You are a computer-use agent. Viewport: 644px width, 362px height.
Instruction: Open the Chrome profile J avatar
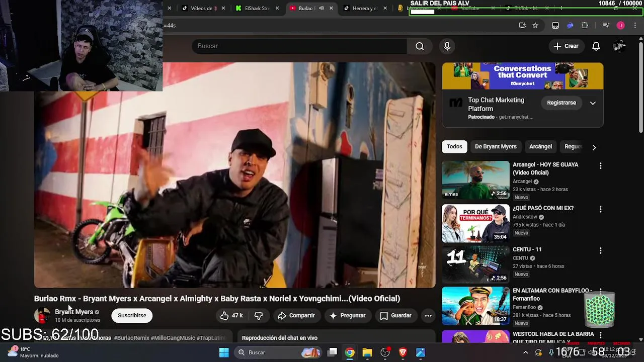point(620,26)
